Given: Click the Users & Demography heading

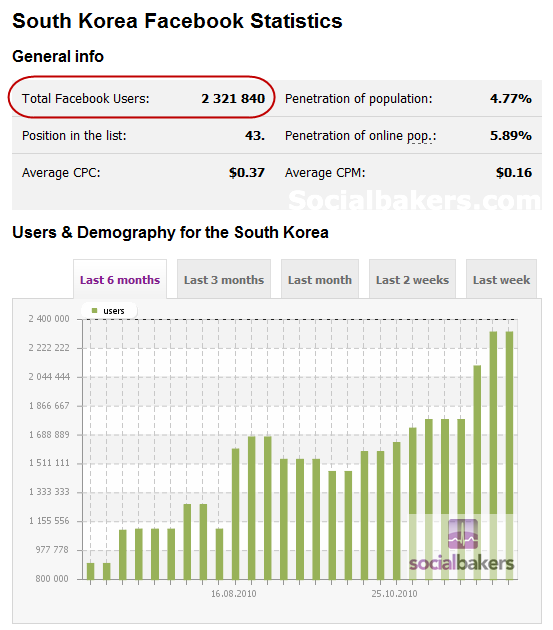Looking at the screenshot, I should point(170,232).
